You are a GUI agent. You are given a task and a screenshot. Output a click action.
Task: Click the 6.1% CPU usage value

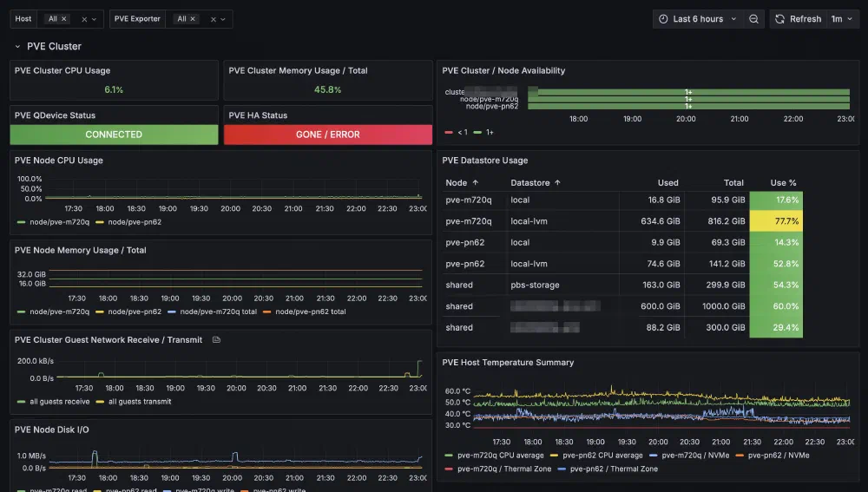click(114, 89)
